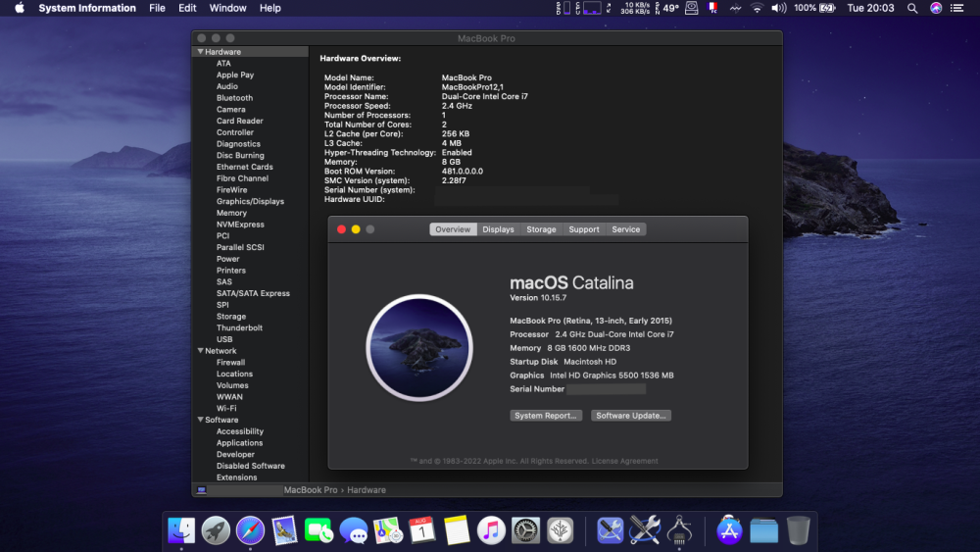This screenshot has width=980, height=552.
Task: Switch to the Support tab
Action: (x=584, y=229)
